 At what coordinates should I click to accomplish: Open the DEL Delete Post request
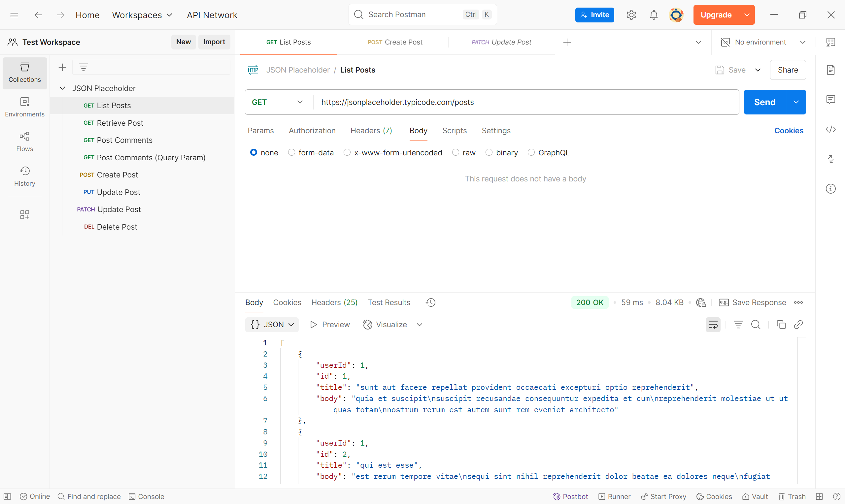coord(142,227)
